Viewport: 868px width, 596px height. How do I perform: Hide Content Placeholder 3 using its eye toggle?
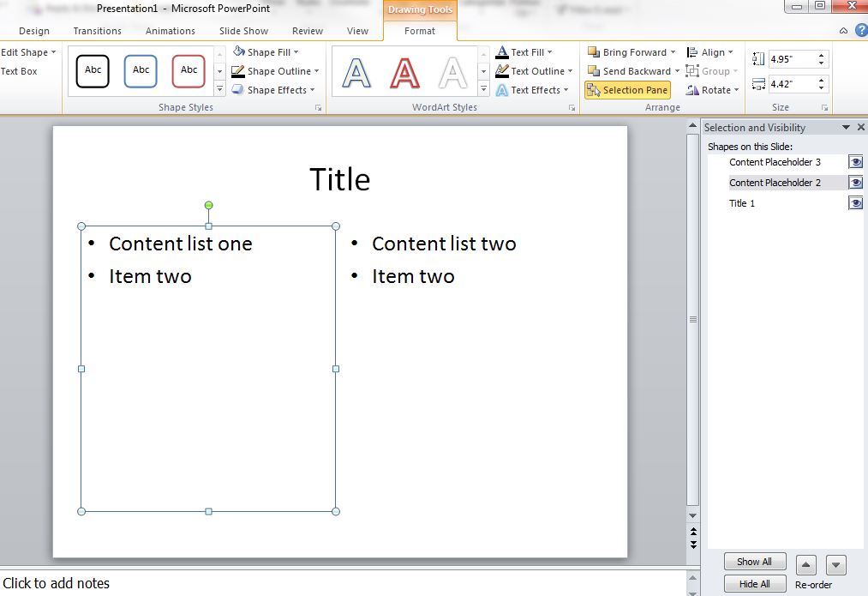(x=854, y=161)
